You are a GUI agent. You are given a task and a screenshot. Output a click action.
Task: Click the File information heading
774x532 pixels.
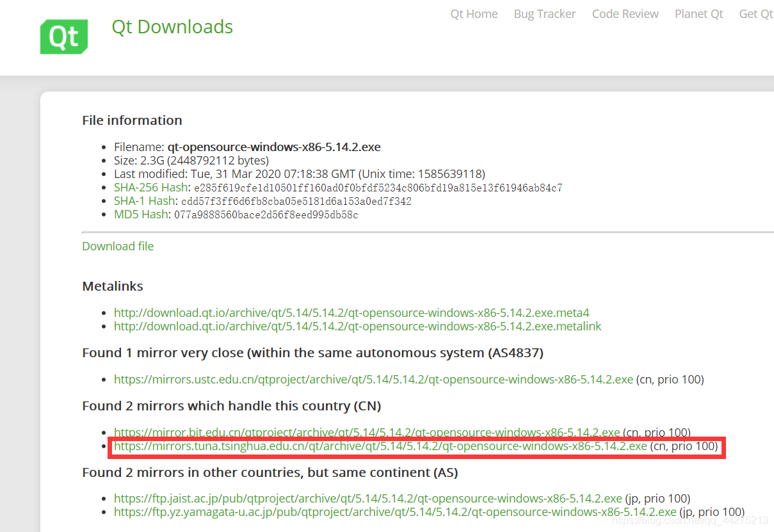(132, 120)
